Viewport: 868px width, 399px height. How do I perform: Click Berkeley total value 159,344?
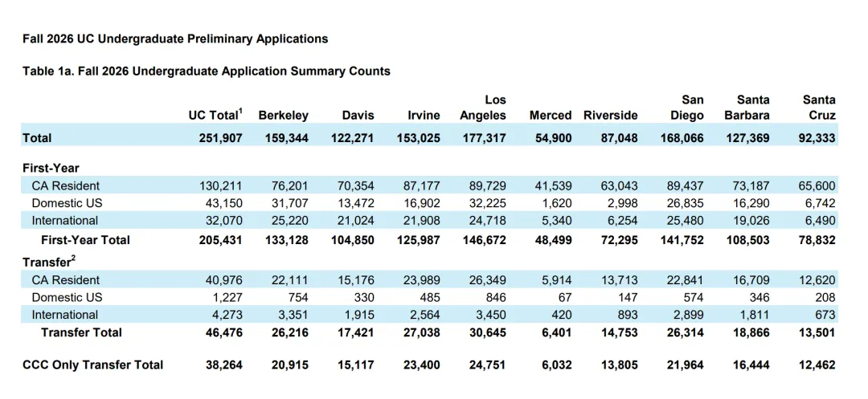pos(287,137)
